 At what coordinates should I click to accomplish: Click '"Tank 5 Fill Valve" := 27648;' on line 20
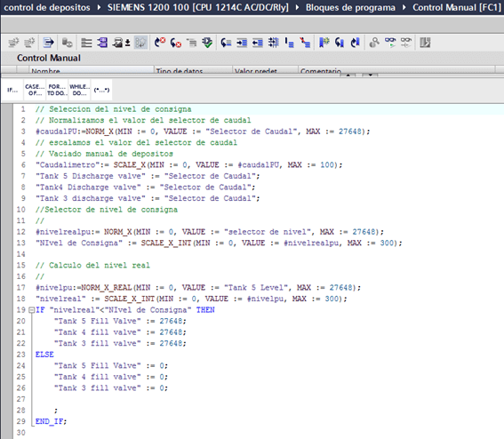coord(120,321)
